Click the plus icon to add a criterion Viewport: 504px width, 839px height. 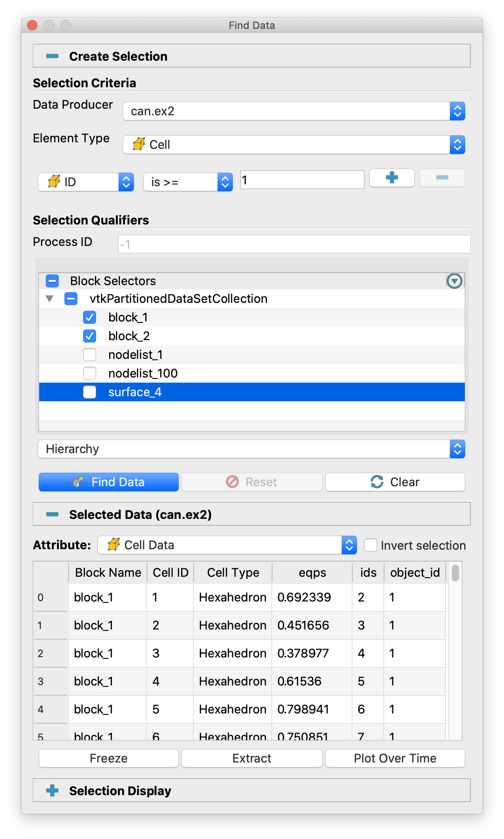click(392, 178)
